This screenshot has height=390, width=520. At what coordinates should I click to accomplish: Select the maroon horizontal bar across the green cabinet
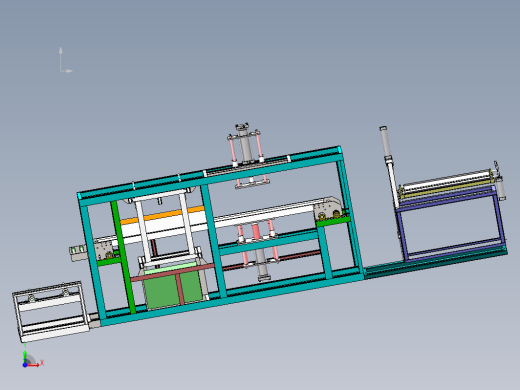172,272
